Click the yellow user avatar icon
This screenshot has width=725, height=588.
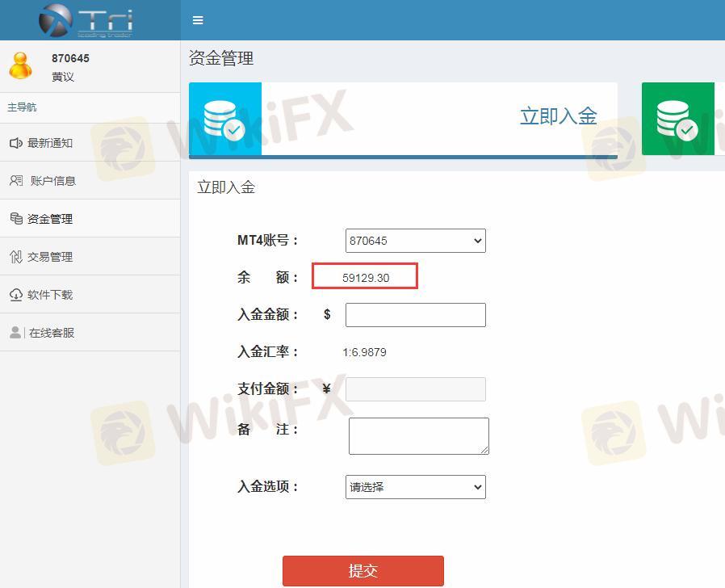21,65
